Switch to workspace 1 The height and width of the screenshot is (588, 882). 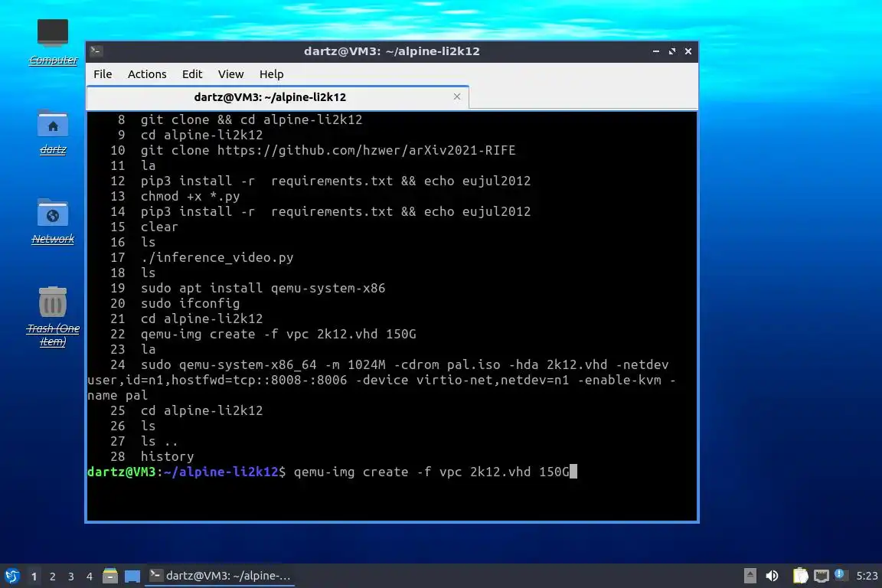tap(34, 577)
